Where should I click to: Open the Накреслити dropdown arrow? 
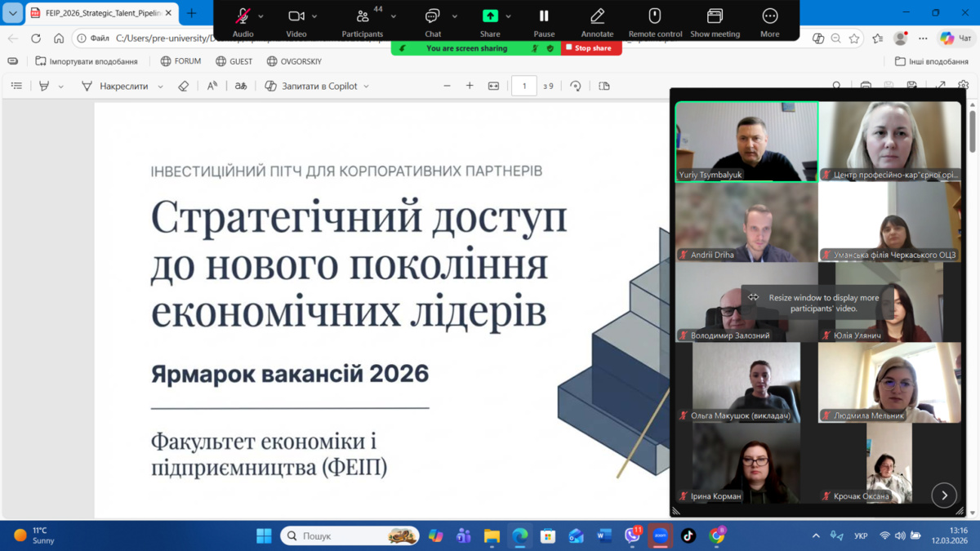click(x=160, y=87)
